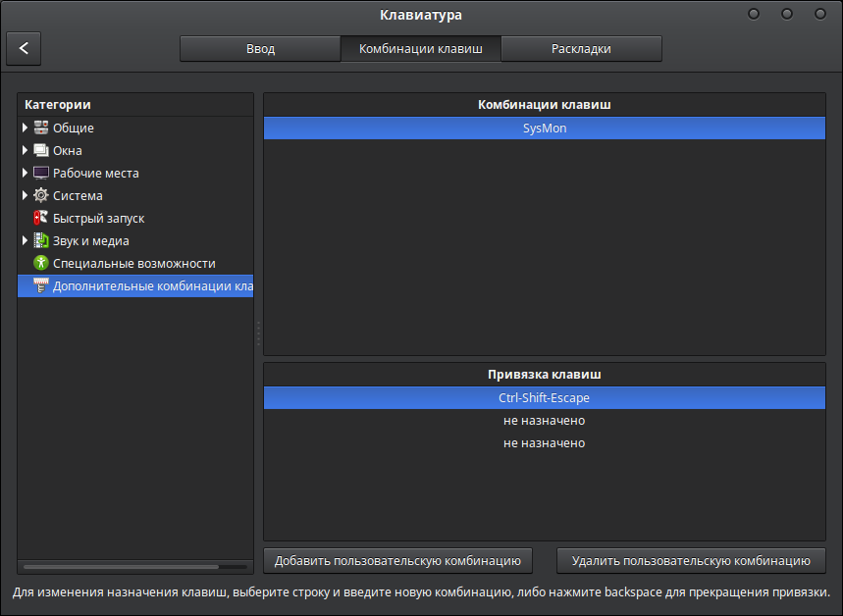Click the categories horizontal scrollbar
The image size is (843, 616).
point(121,566)
